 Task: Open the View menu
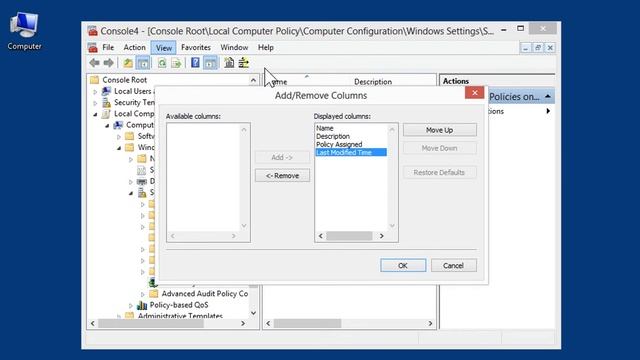tap(164, 48)
